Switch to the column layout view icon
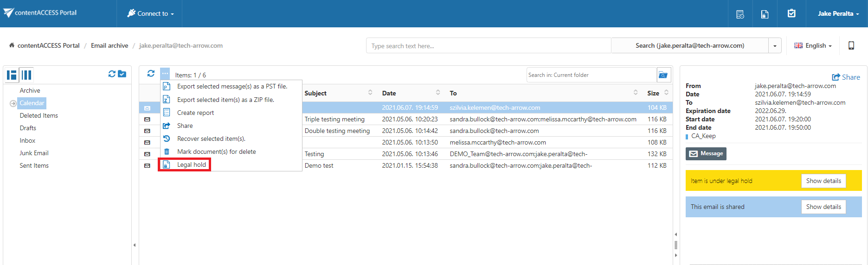This screenshot has width=868, height=265. (x=26, y=75)
